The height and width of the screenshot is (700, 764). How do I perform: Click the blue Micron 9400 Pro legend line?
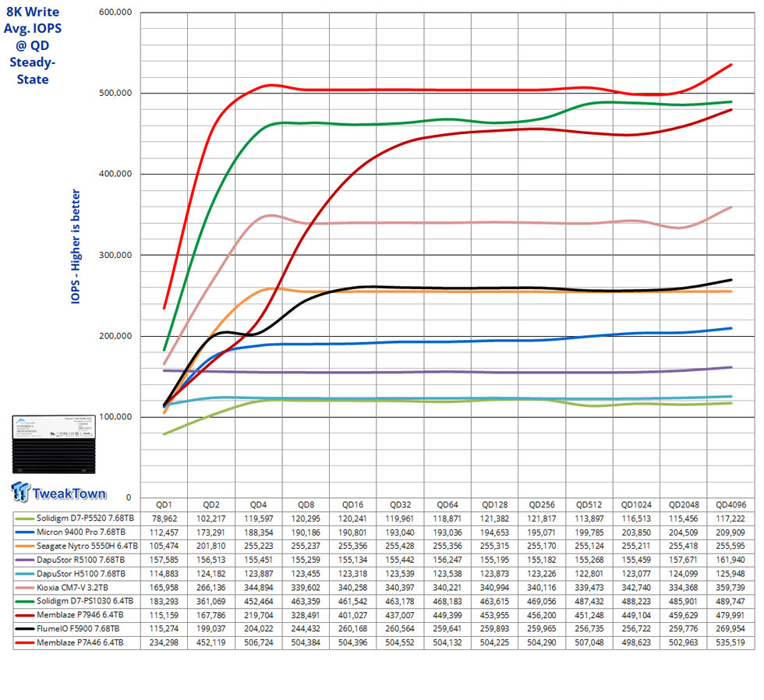(x=24, y=532)
